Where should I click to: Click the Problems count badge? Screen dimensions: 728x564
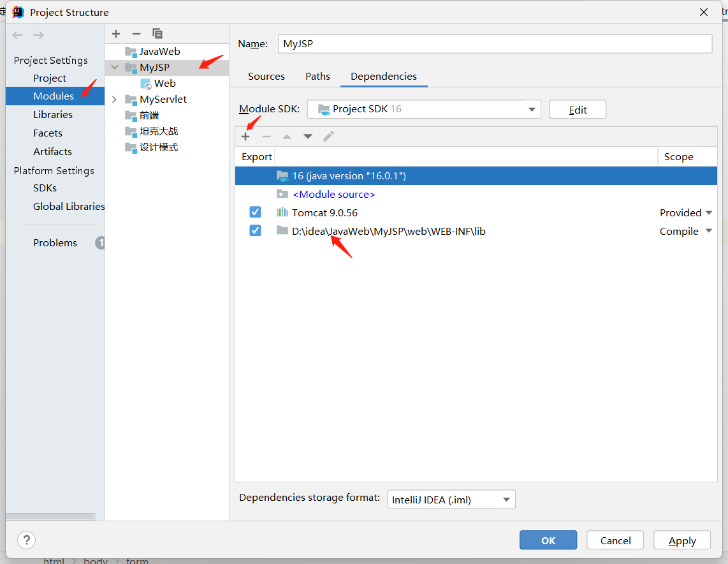(x=100, y=242)
